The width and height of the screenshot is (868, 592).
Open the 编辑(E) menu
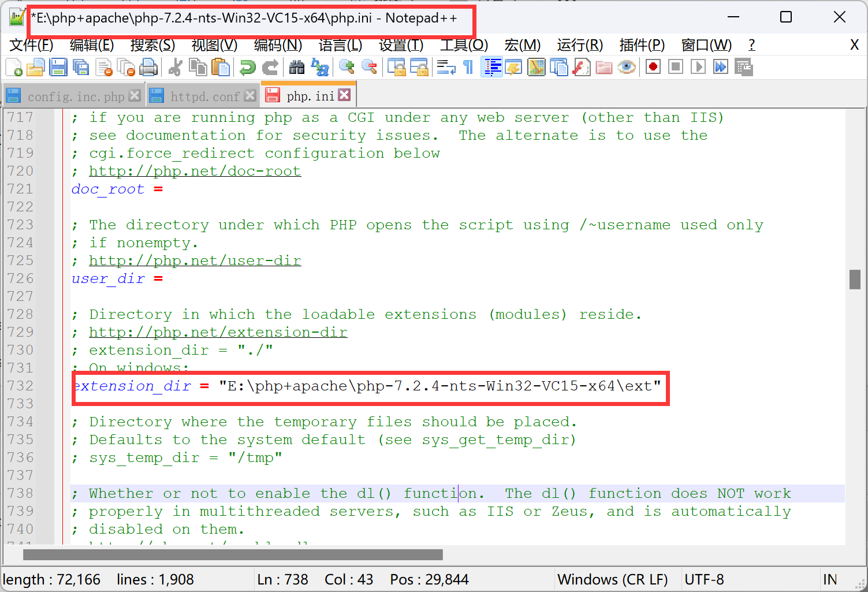pyautogui.click(x=92, y=45)
